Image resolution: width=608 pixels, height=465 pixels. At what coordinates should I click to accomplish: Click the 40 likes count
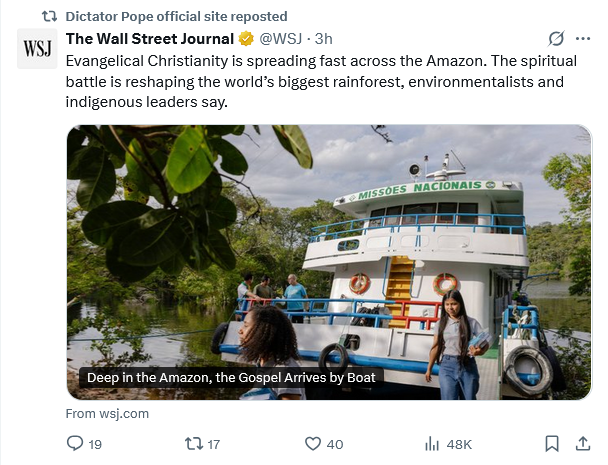(x=334, y=444)
